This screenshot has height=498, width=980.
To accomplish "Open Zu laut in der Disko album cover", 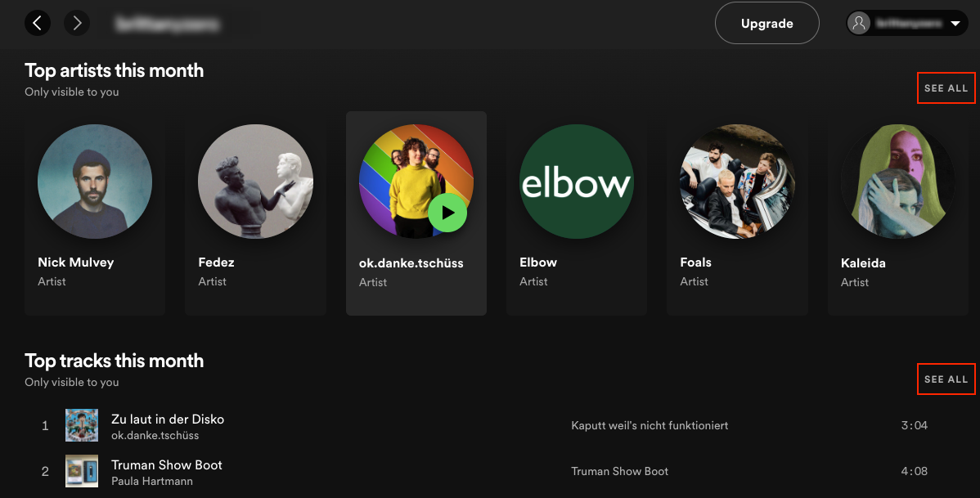I will (x=82, y=425).
